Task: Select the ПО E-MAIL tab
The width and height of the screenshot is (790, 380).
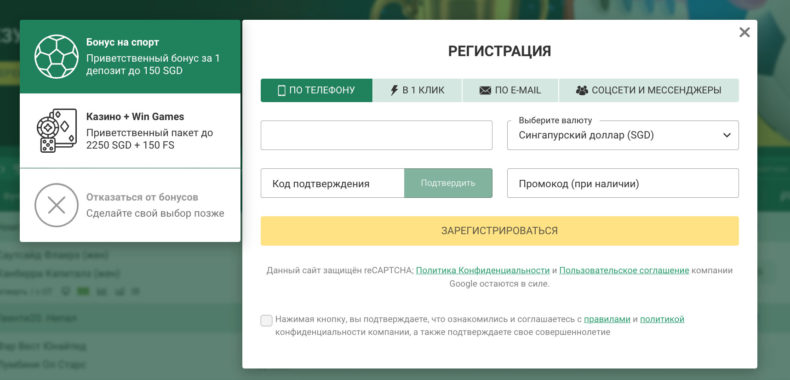Action: tap(510, 90)
